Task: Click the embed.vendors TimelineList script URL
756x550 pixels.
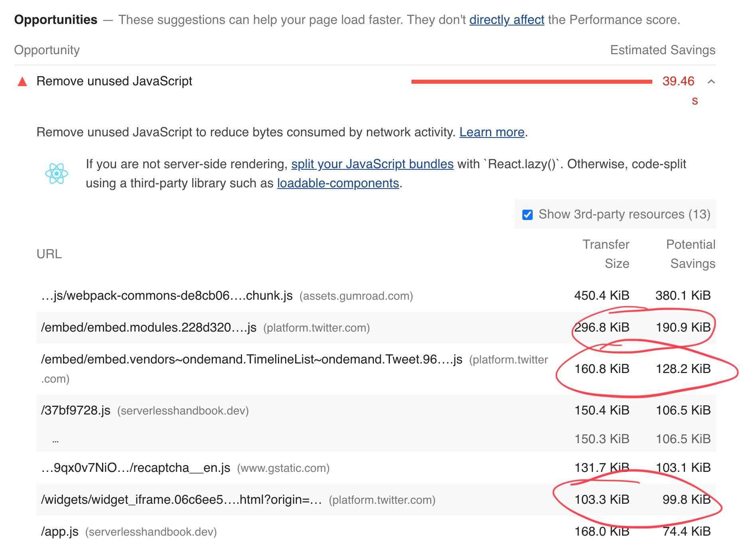Action: click(251, 359)
